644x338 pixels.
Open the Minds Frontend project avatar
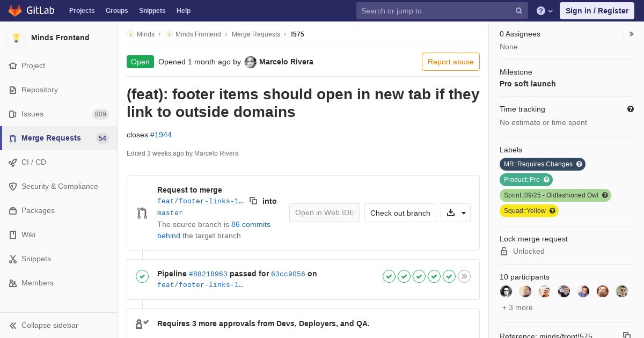(16, 38)
